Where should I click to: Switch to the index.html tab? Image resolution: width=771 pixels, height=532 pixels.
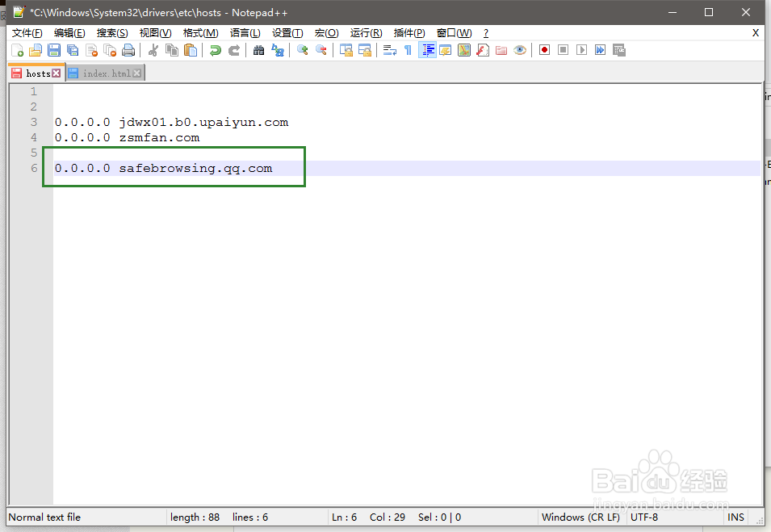pos(107,73)
